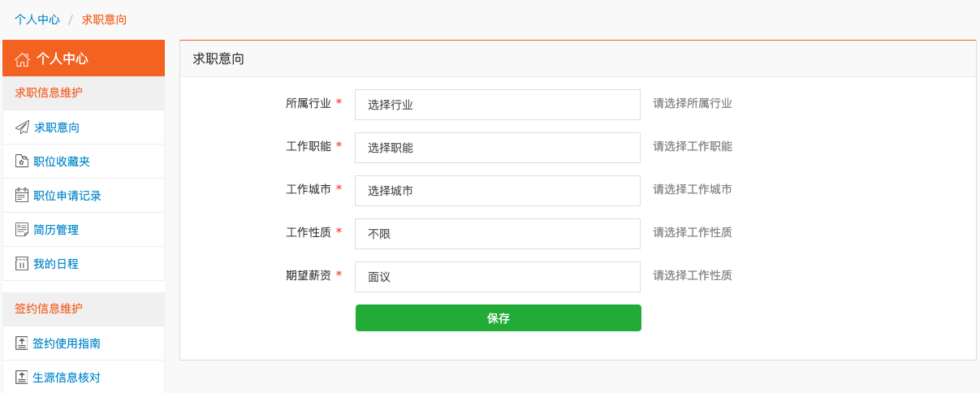980x393 pixels.
Task: Click the upload icon for 生源信息核对
Action: [x=22, y=378]
